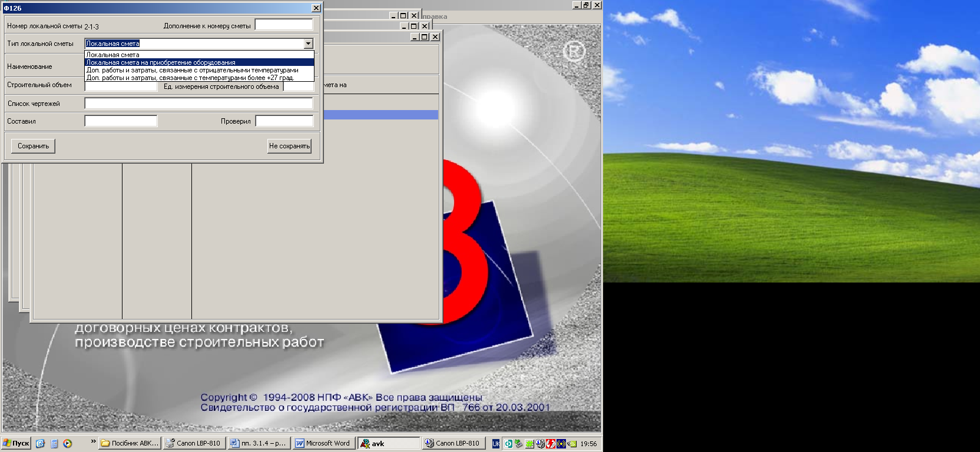980x452 pixels.
Task: Click the Дополнение к номеру сметы field
Action: point(284,25)
